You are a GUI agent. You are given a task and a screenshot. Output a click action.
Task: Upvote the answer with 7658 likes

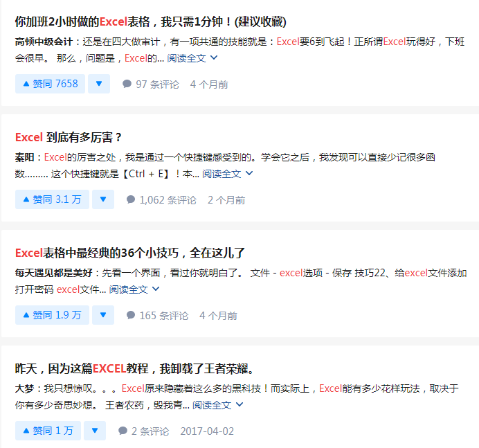(x=50, y=84)
